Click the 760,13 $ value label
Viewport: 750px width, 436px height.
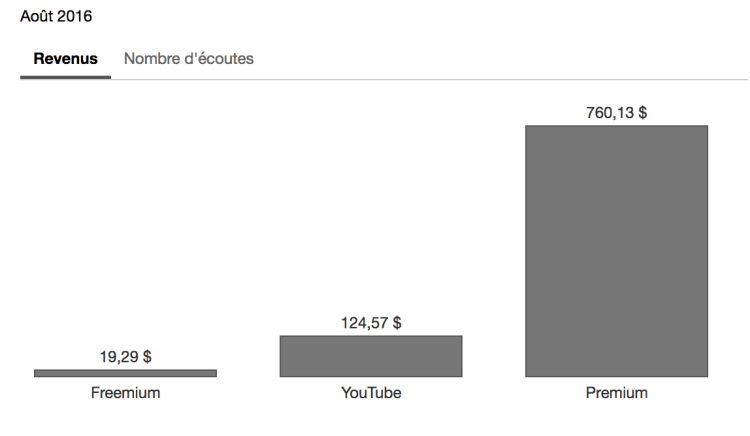click(x=616, y=113)
